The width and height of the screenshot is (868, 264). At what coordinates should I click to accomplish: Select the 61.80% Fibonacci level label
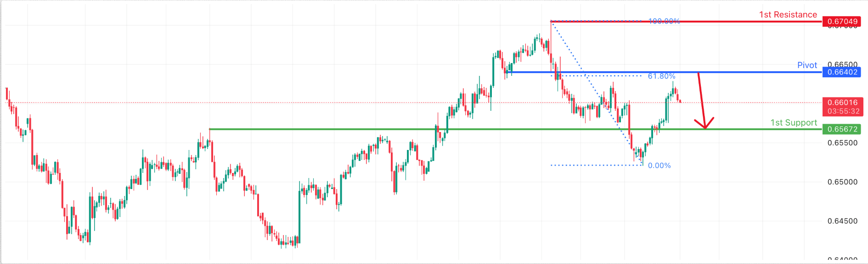click(661, 76)
